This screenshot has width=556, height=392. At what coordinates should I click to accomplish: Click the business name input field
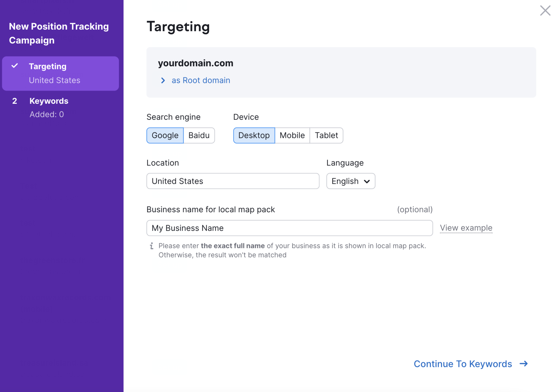coord(289,228)
